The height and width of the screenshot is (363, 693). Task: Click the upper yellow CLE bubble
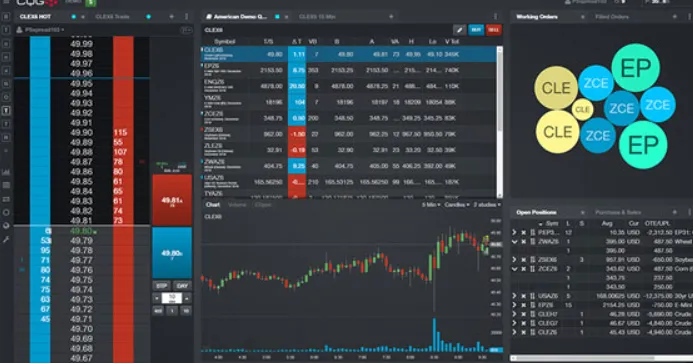click(x=556, y=88)
